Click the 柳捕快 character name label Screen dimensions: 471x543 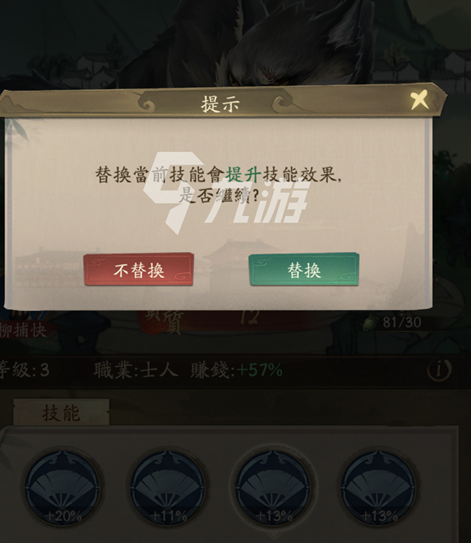23,330
